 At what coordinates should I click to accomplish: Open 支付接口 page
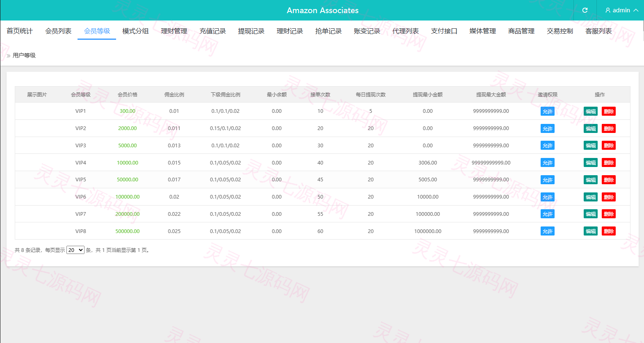[x=444, y=31]
